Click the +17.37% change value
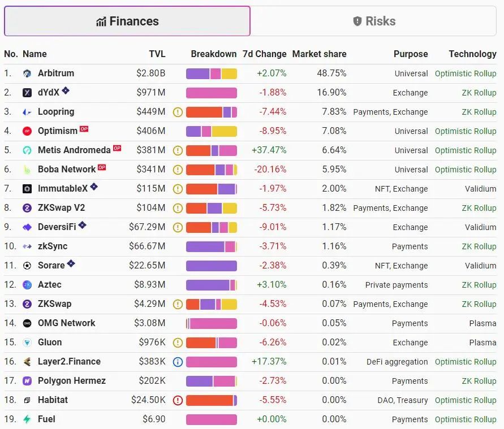Image resolution: width=504 pixels, height=429 pixels. pyautogui.click(x=269, y=362)
